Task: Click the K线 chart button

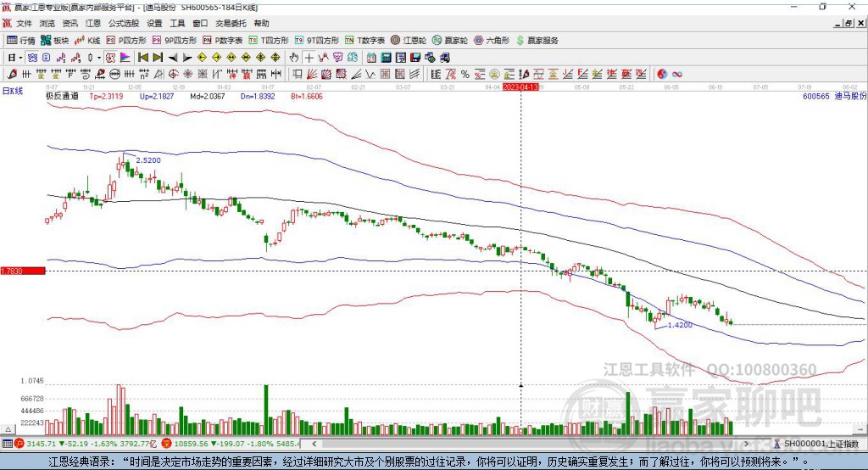Action: coord(87,41)
